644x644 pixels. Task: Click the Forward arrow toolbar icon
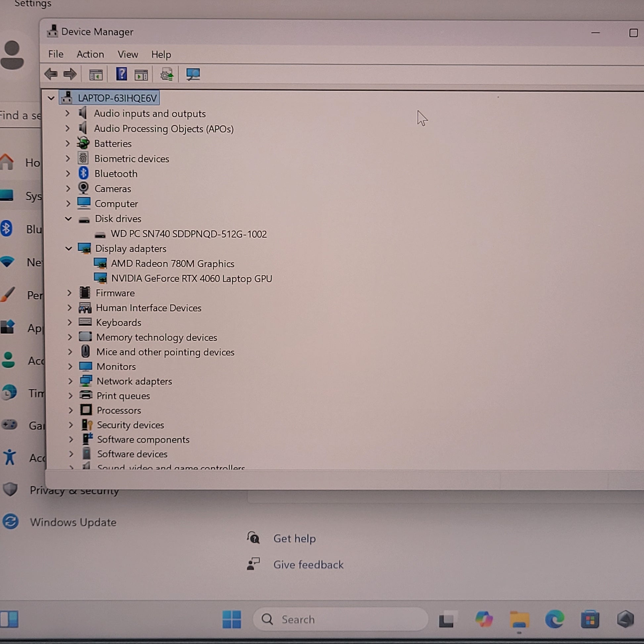[x=70, y=74]
